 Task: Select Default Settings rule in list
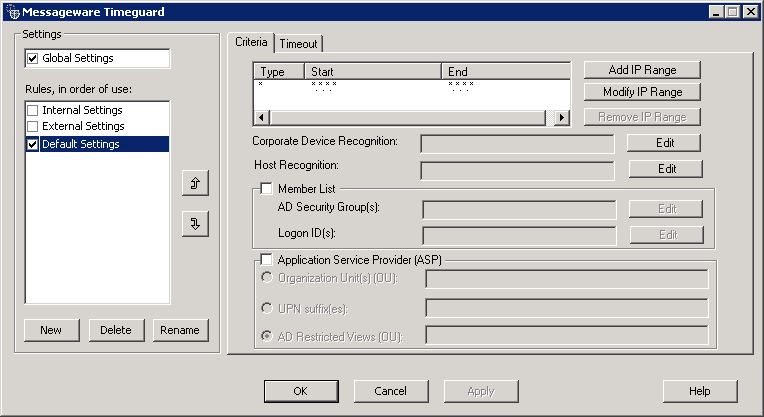97,144
